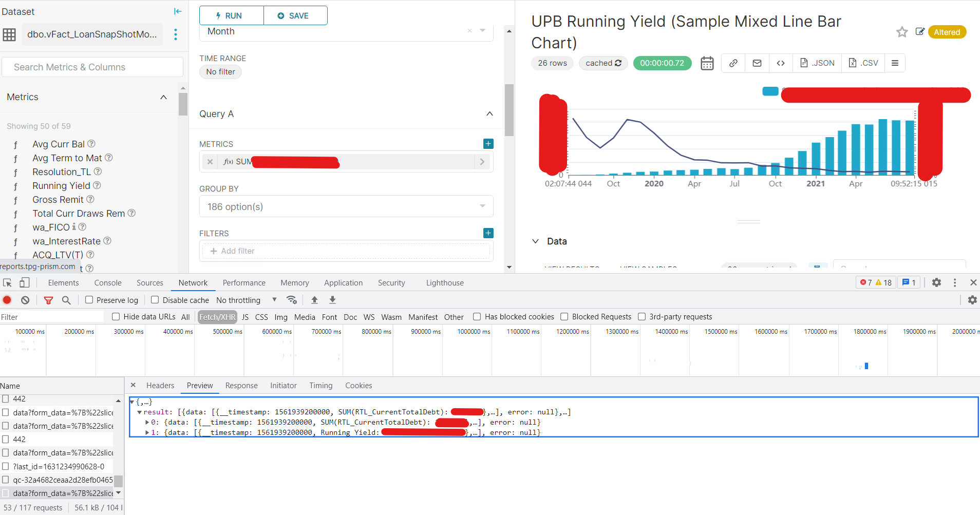The width and height of the screenshot is (980, 515).
Task: Toggle Hide data URLs
Action: coord(116,316)
